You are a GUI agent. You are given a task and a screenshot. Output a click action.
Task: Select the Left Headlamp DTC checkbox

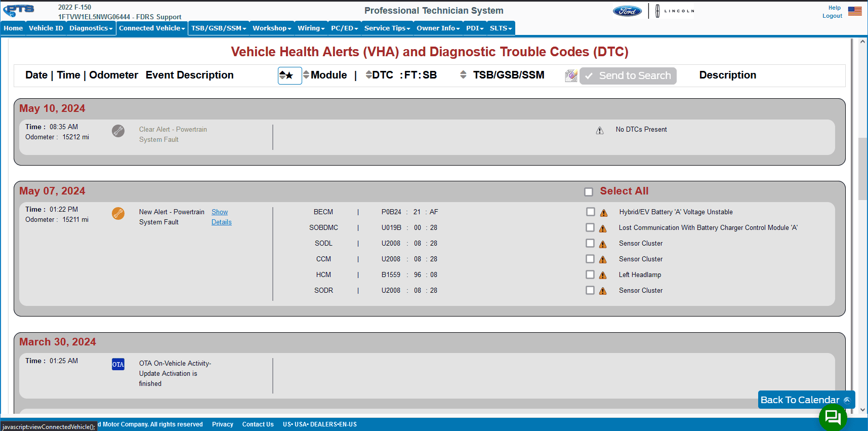(590, 275)
